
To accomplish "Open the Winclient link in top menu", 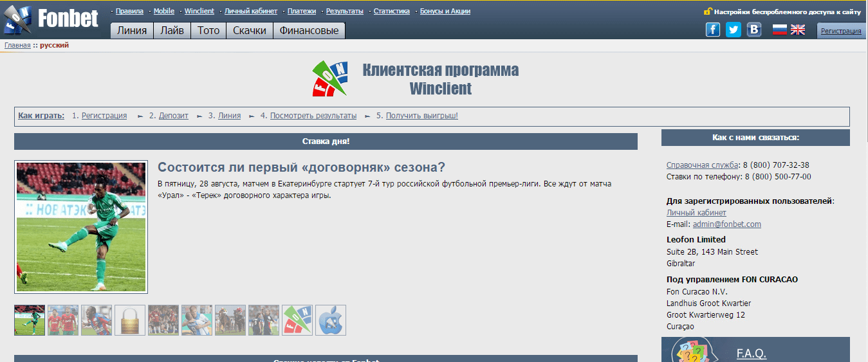I will [x=199, y=11].
